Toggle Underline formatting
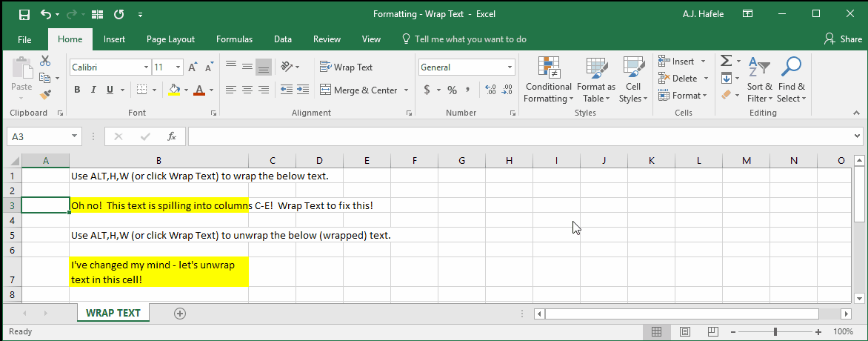 (109, 90)
